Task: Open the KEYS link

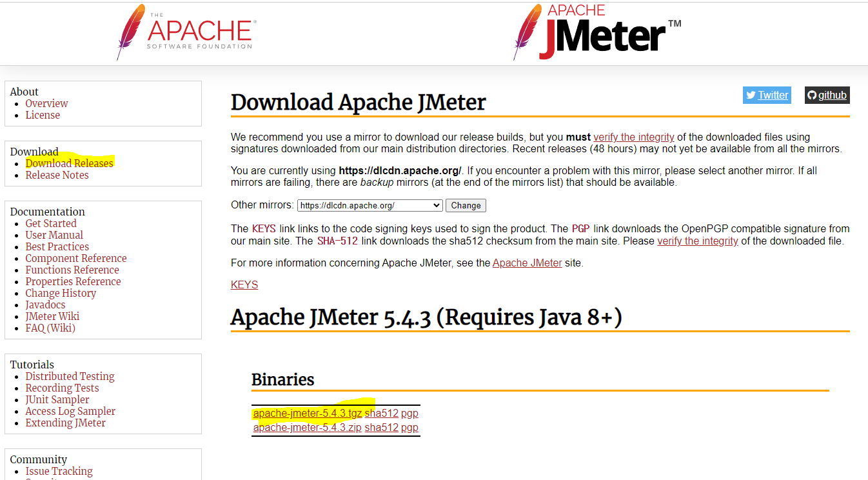Action: [244, 285]
